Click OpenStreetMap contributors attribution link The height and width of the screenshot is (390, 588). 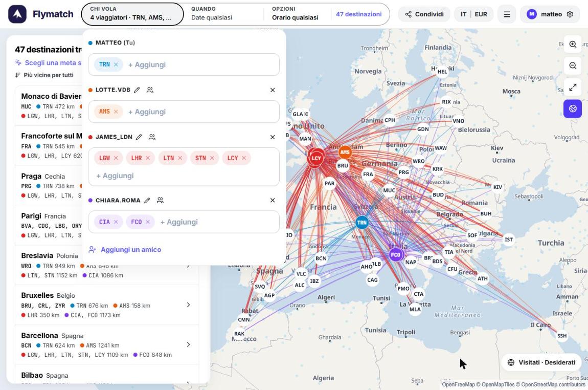click(553, 384)
